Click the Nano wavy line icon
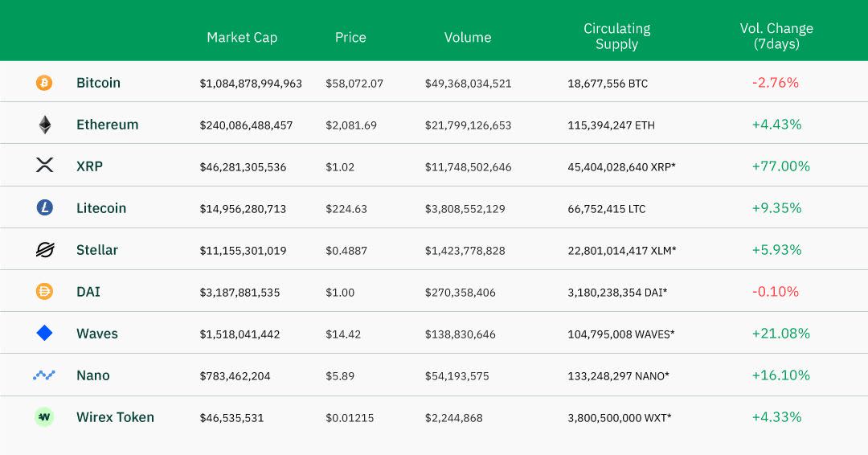 click(x=44, y=375)
